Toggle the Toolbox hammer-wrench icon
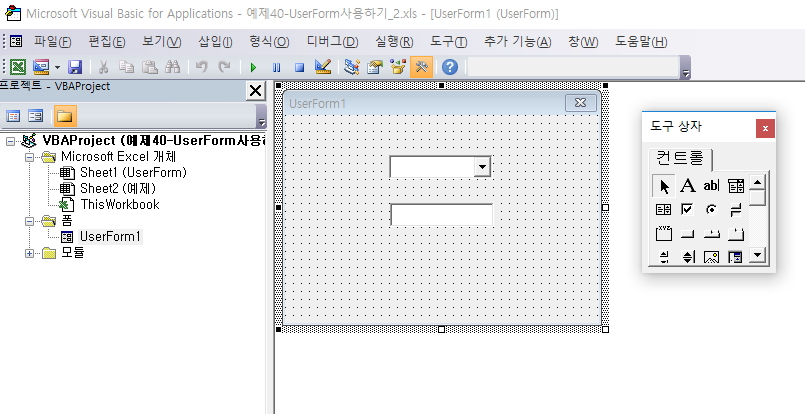 [421, 67]
